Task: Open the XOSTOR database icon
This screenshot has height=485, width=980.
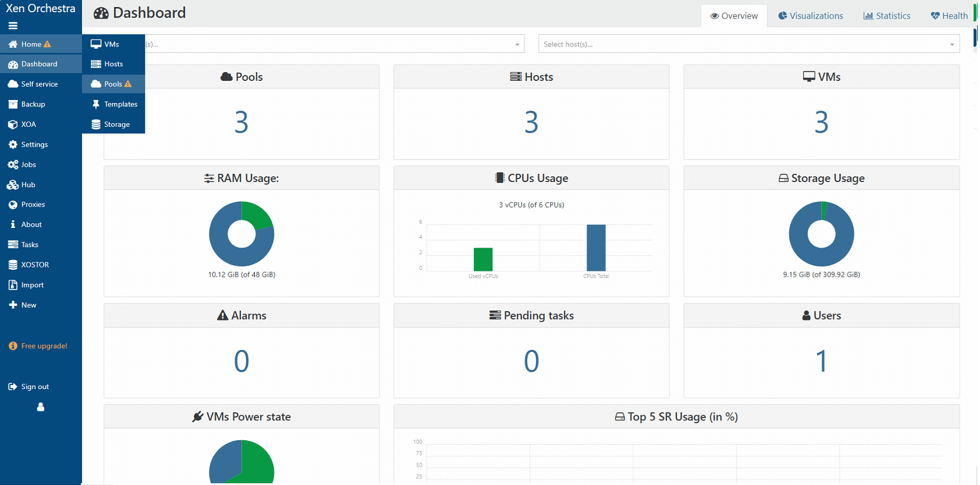Action: [x=13, y=265]
